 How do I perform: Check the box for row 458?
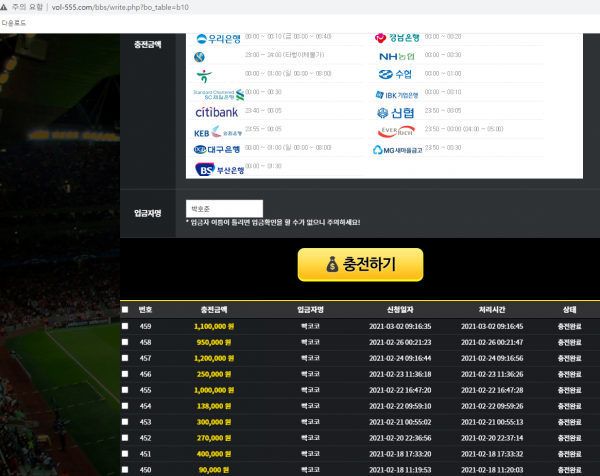click(125, 342)
